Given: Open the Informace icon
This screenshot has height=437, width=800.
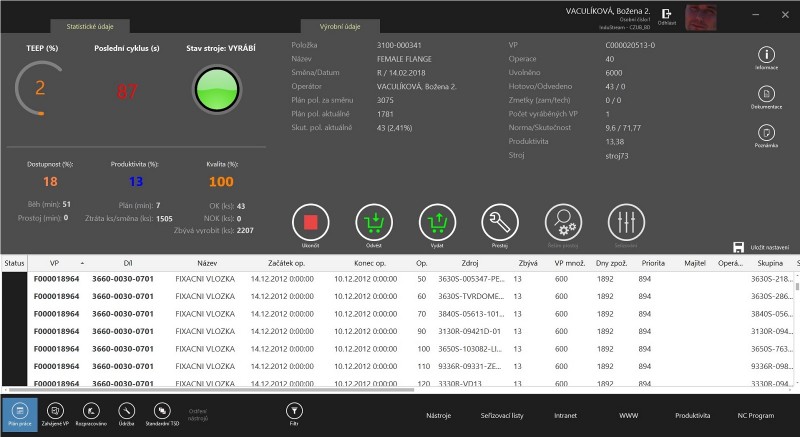Looking at the screenshot, I should [x=767, y=55].
